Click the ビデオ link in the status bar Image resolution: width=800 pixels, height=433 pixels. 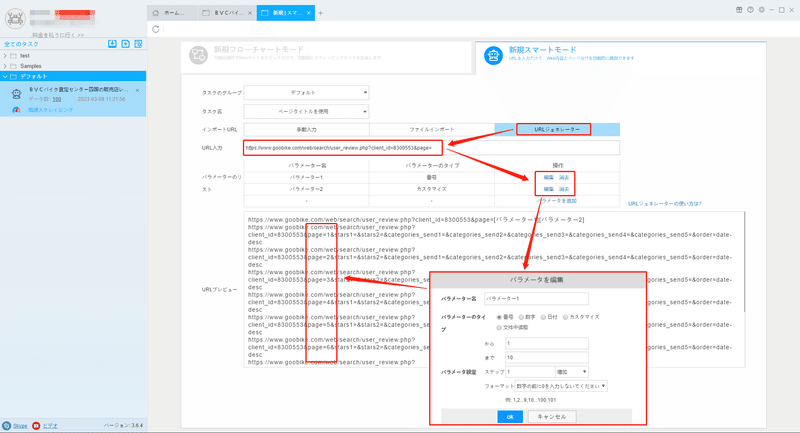coord(50,425)
